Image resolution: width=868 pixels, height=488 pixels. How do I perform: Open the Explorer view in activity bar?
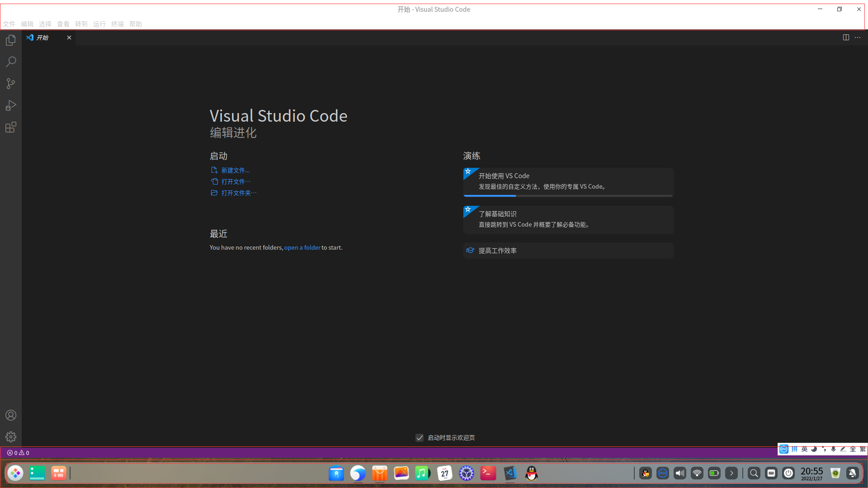(11, 40)
